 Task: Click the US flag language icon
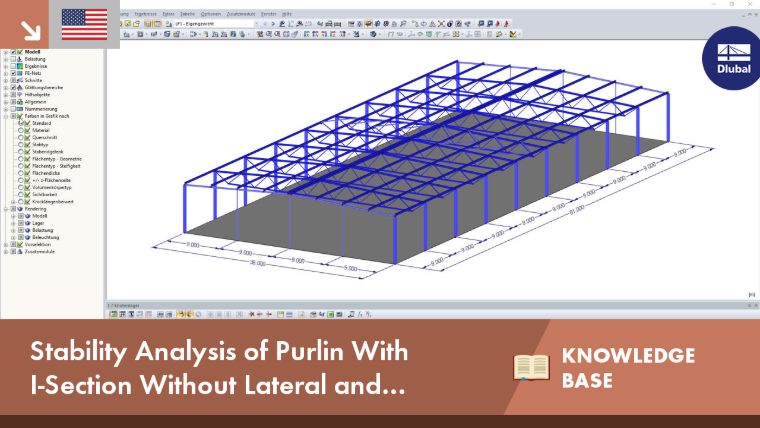[x=84, y=24]
